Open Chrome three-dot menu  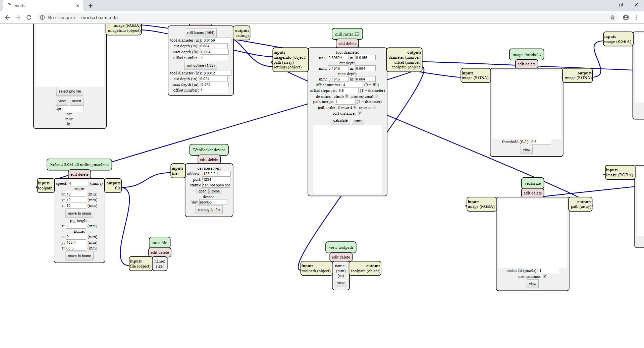[637, 17]
